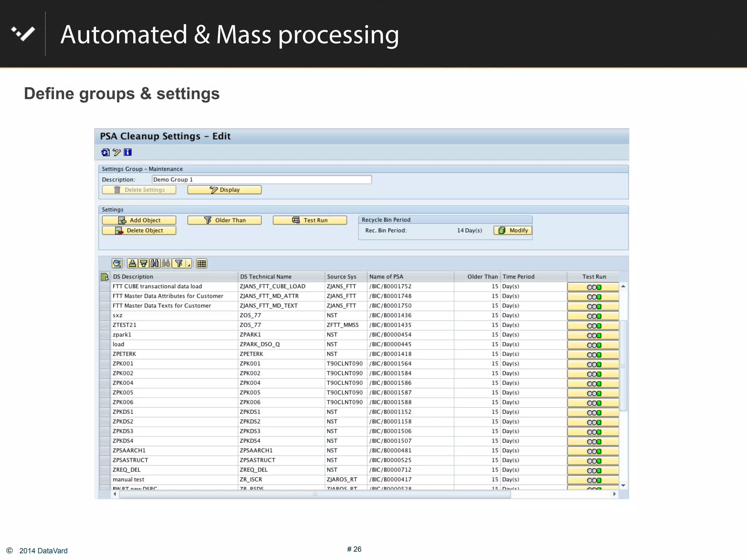The image size is (747, 560).
Task: Click traffic light icon for manual test row
Action: click(x=593, y=480)
